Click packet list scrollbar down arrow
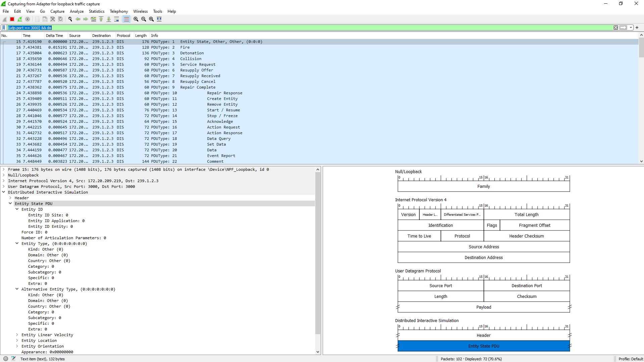This screenshot has width=644, height=362. [641, 161]
